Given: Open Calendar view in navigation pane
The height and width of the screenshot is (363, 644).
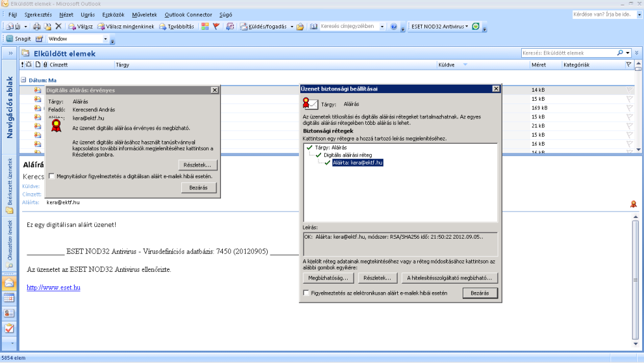Looking at the screenshot, I should point(9,298).
